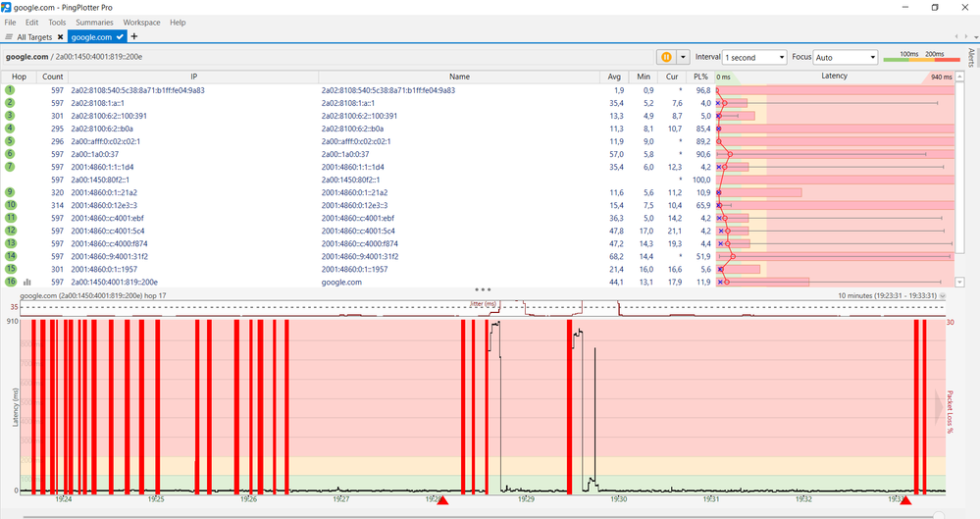Select the hop 1 green circle icon
Viewport: 980px width, 519px height.
click(x=10, y=90)
